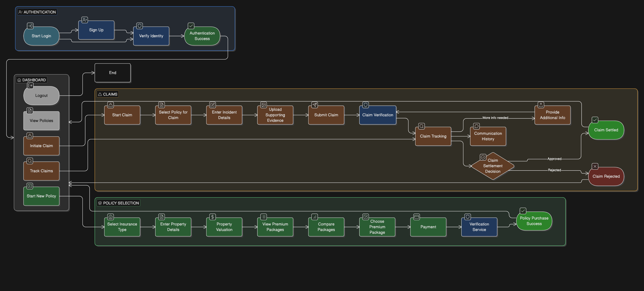Click the Select Policy for Claim node
Image resolution: width=644 pixels, height=291 pixels.
(173, 115)
